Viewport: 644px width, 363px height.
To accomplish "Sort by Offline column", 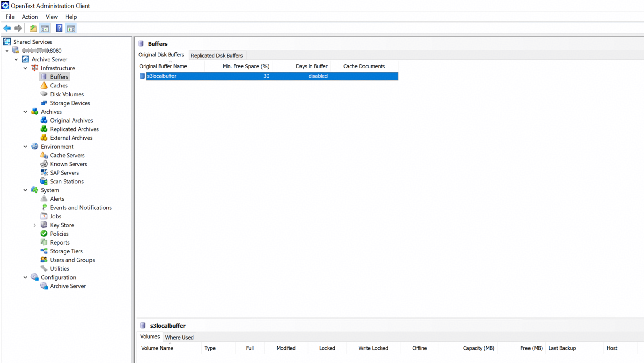I will tap(419, 348).
